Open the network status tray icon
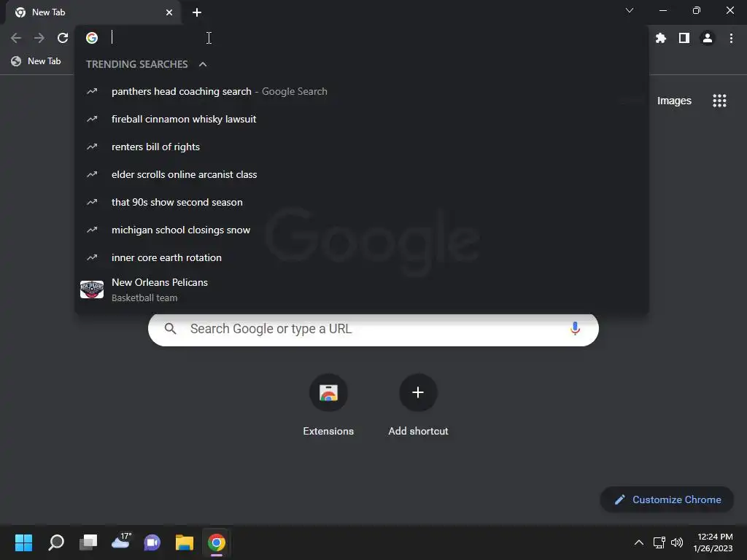 coord(659,542)
